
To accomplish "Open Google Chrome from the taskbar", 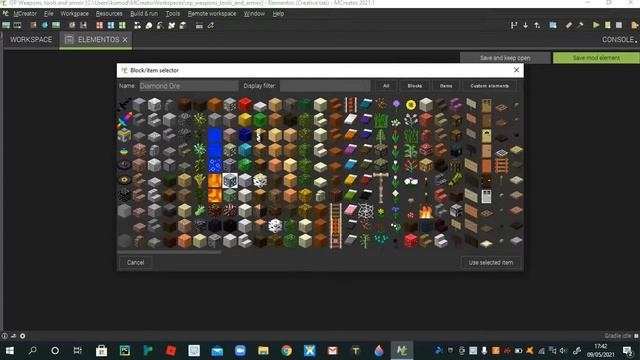I will [x=287, y=351].
